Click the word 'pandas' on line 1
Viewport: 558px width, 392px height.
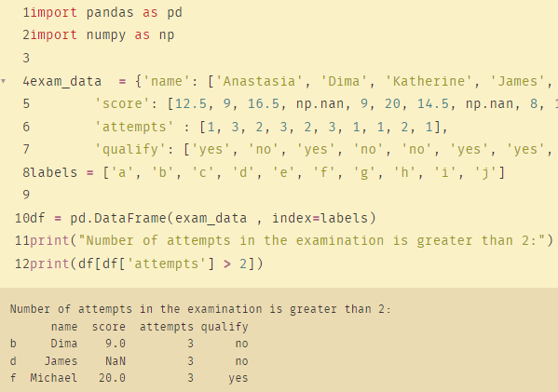(x=110, y=12)
